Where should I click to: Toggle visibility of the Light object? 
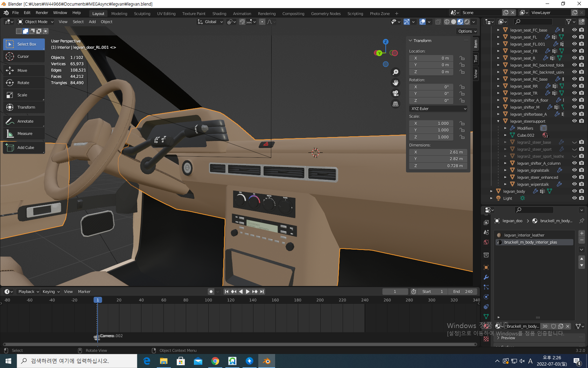(x=574, y=198)
